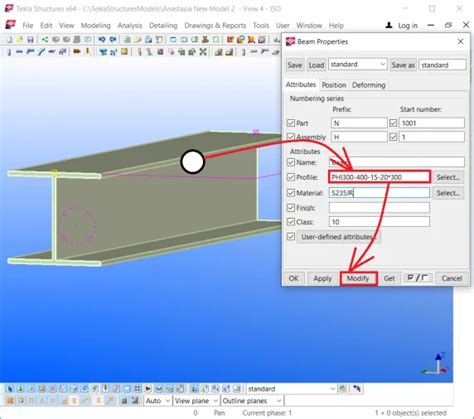Open the View plane dropdown
Viewport: 474px width, 419px height.
coord(196,400)
